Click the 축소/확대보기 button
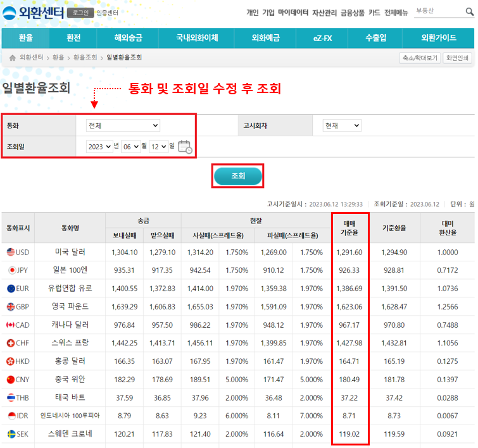478x448 pixels. point(419,58)
